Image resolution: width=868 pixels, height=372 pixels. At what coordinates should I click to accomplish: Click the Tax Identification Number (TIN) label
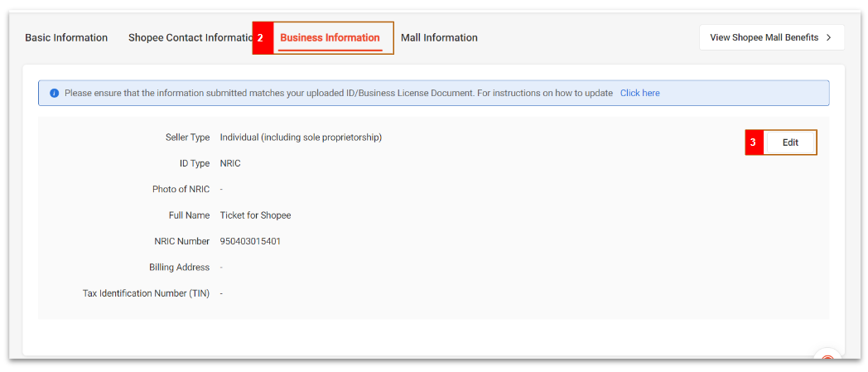146,293
